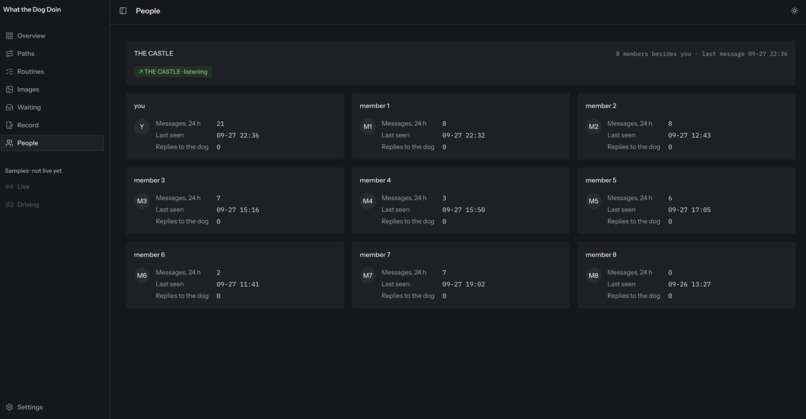
Task: Click the 'member 7' card name
Action: (375, 255)
